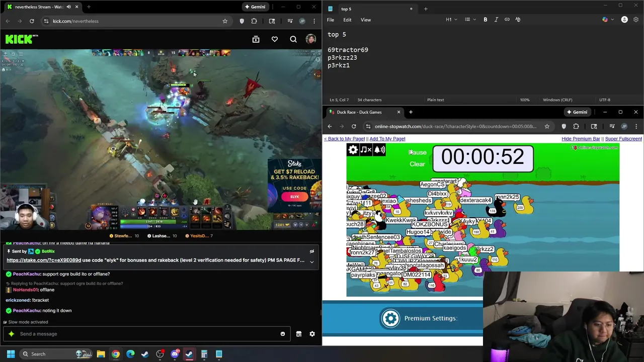Open the Kick user avatar menu
644x362 pixels.
tap(311, 39)
